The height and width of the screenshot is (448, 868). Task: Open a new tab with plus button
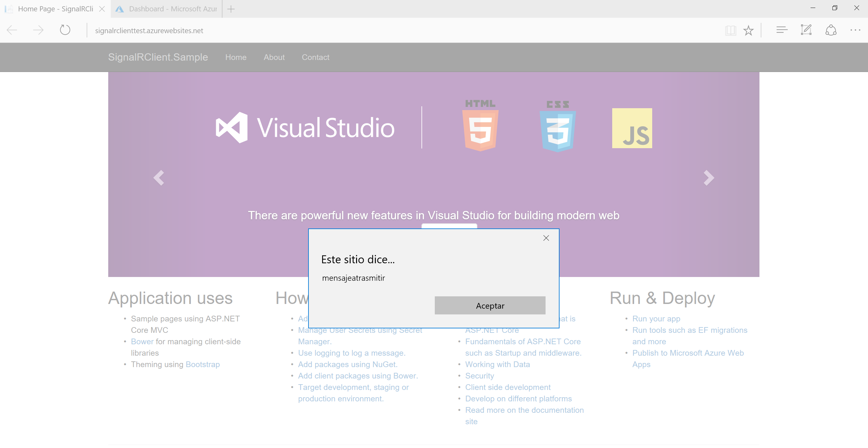(231, 9)
